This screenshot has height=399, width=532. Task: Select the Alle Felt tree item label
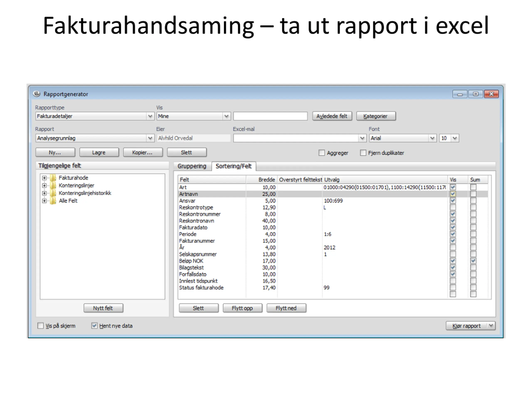coord(68,201)
